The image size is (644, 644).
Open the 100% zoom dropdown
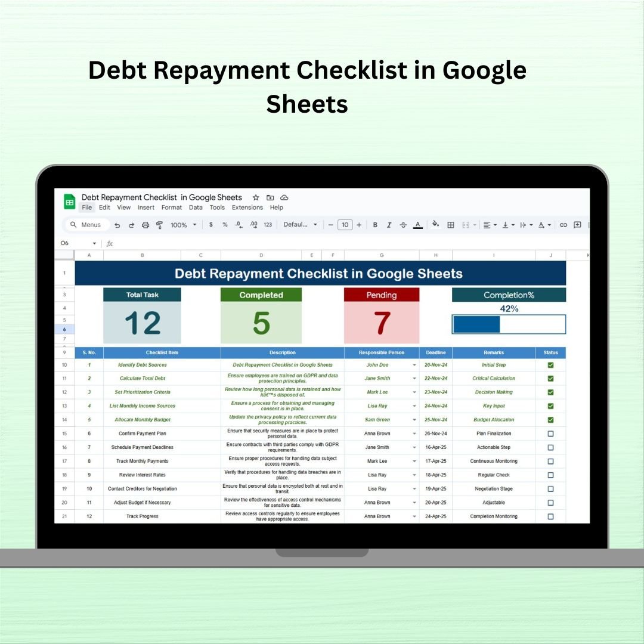point(184,225)
